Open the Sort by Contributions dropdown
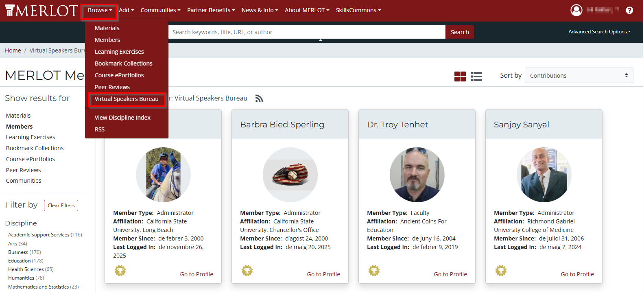644x293 pixels. [579, 75]
